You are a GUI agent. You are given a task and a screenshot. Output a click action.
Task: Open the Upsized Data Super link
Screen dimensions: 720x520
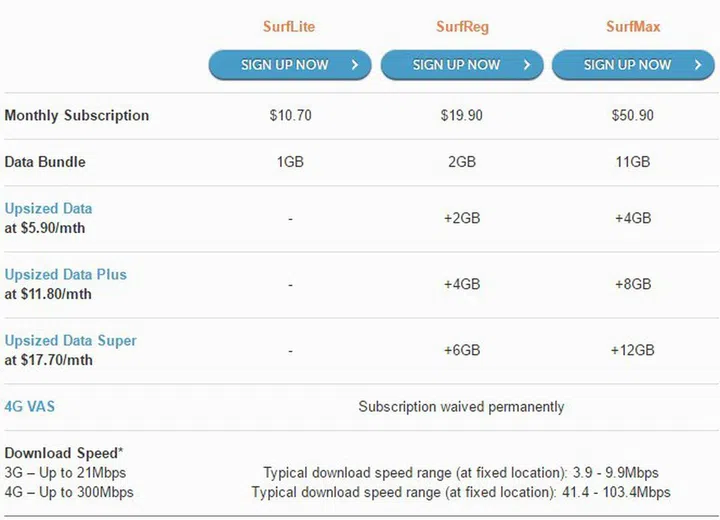point(70,340)
